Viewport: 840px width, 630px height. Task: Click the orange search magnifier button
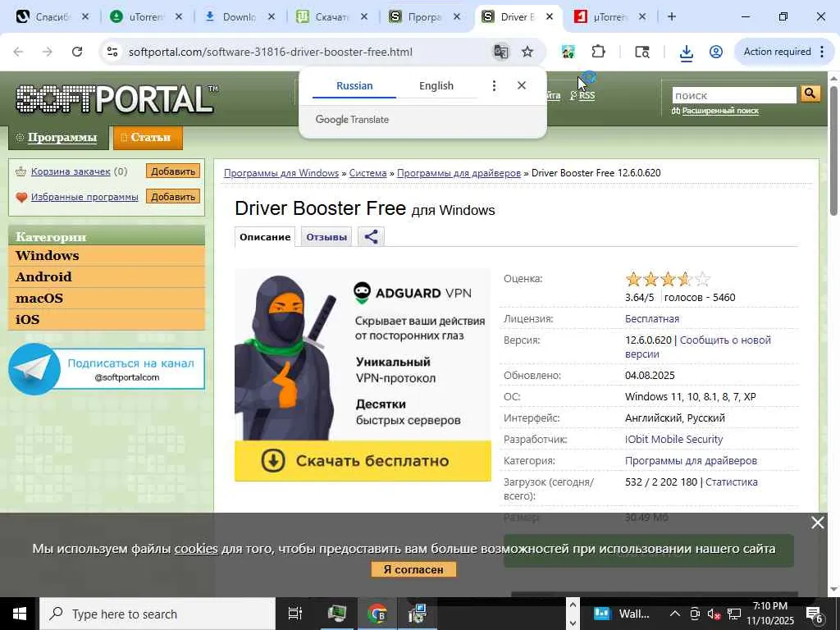(810, 94)
